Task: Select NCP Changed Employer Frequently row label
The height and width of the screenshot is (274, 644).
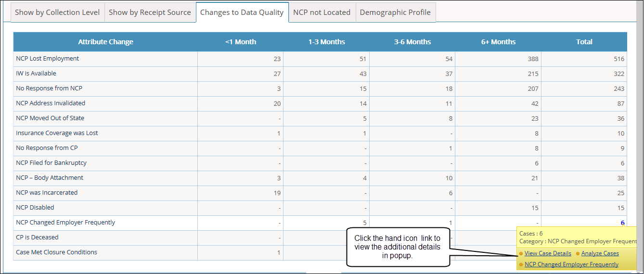Action: click(65, 223)
